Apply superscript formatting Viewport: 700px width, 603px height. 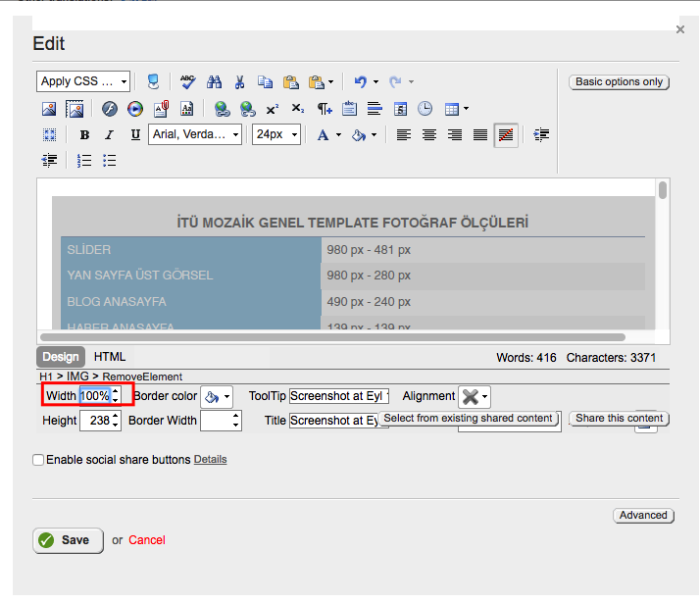273,109
